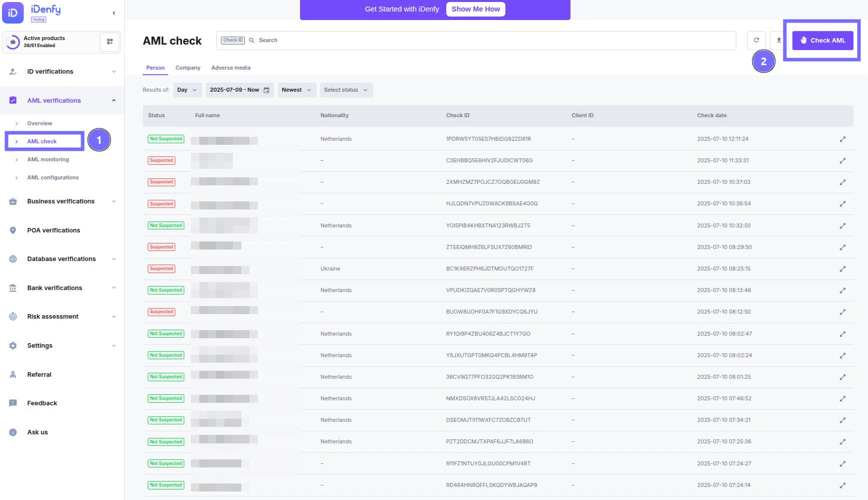Click the POA verifications location pin icon

(13, 230)
